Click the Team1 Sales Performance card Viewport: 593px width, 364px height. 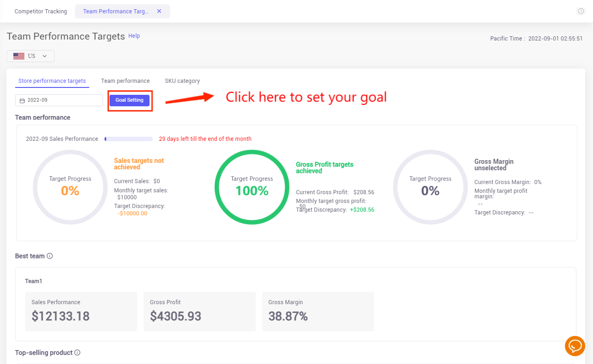click(81, 311)
